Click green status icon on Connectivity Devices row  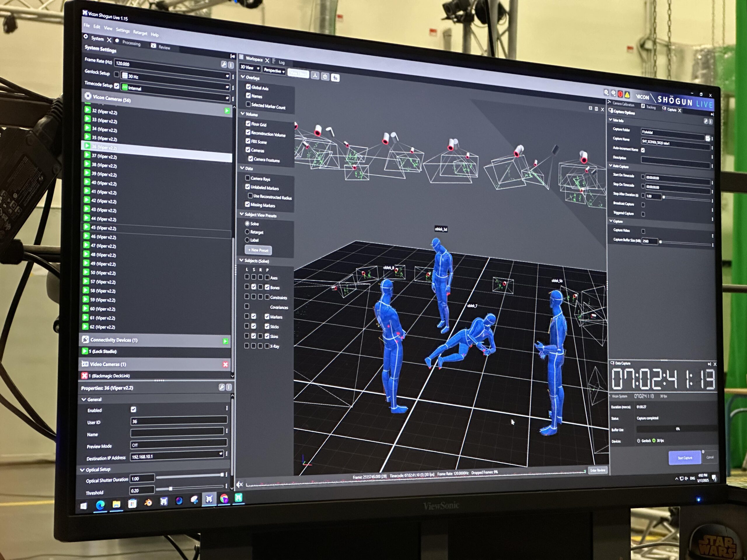point(226,341)
